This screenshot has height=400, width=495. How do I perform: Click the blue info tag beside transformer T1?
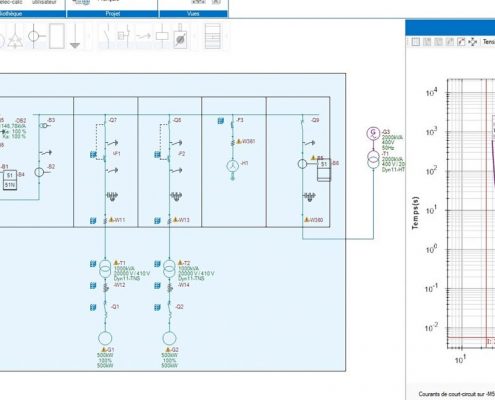(93, 264)
